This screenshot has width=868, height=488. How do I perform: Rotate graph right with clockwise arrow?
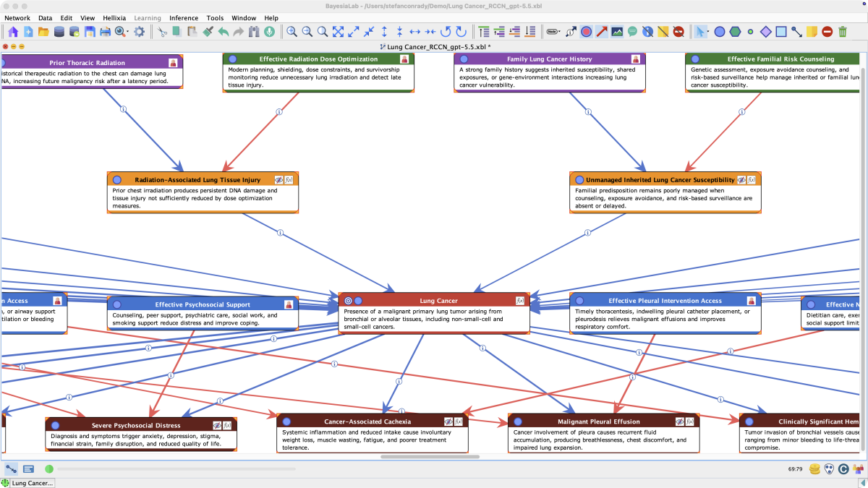coord(461,32)
